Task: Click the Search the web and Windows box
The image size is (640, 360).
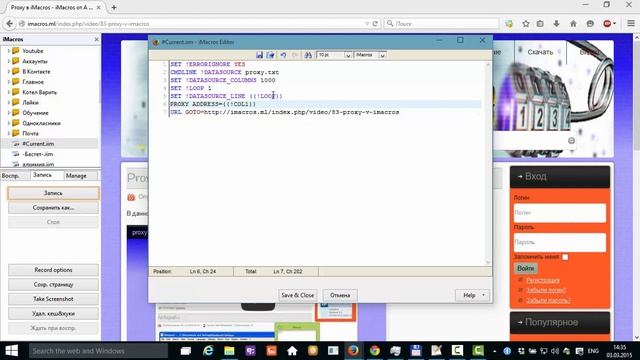Action: click(98, 351)
